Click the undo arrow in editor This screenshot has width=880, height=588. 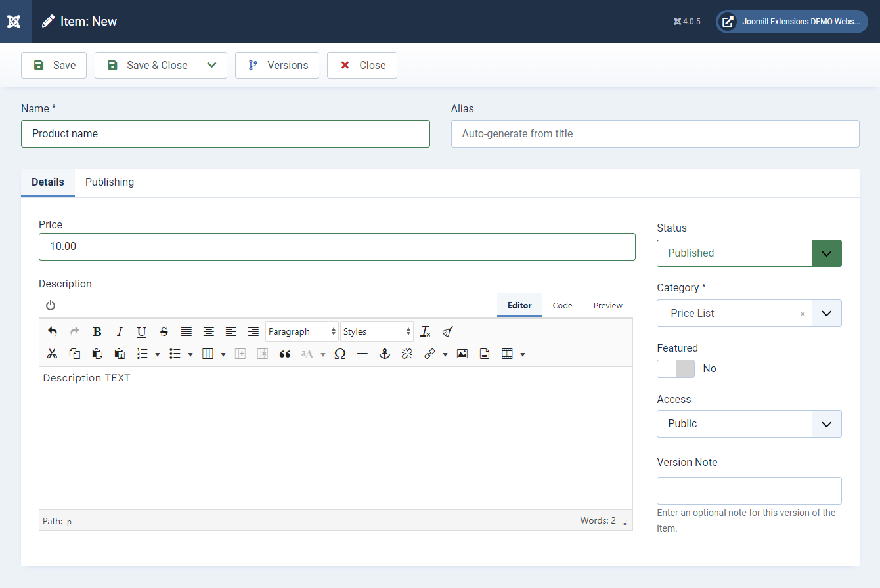[53, 332]
